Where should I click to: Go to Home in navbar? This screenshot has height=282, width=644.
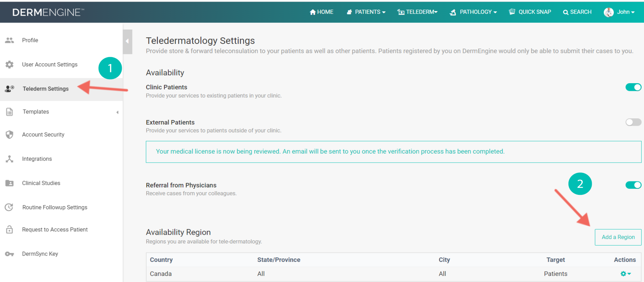[x=321, y=12]
